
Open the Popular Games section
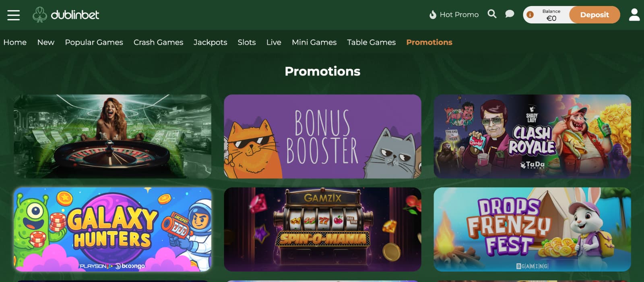click(94, 42)
